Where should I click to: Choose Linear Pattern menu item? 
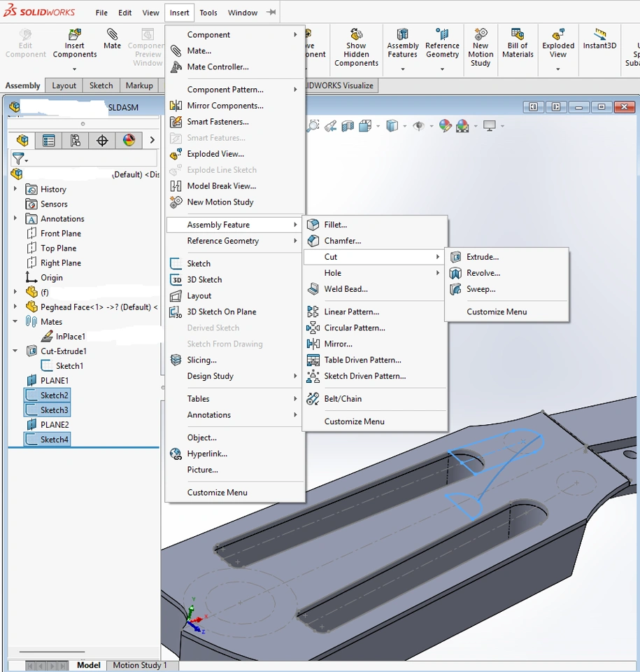tap(376, 311)
